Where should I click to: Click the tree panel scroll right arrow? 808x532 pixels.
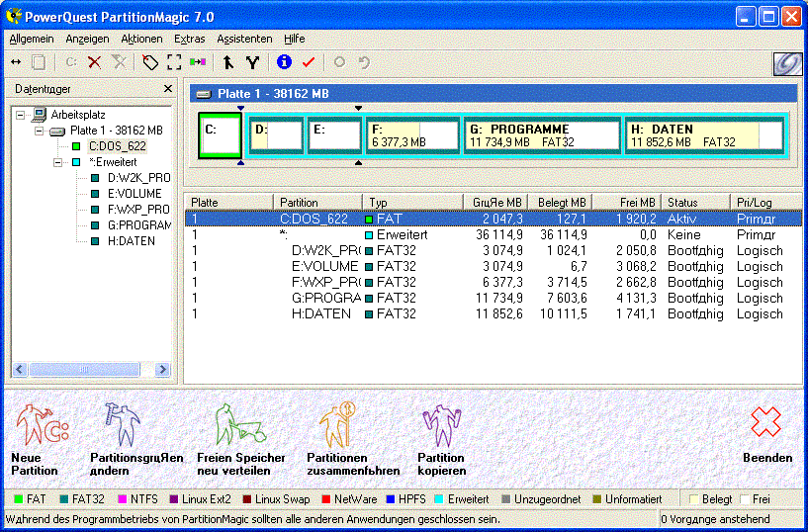(162, 369)
